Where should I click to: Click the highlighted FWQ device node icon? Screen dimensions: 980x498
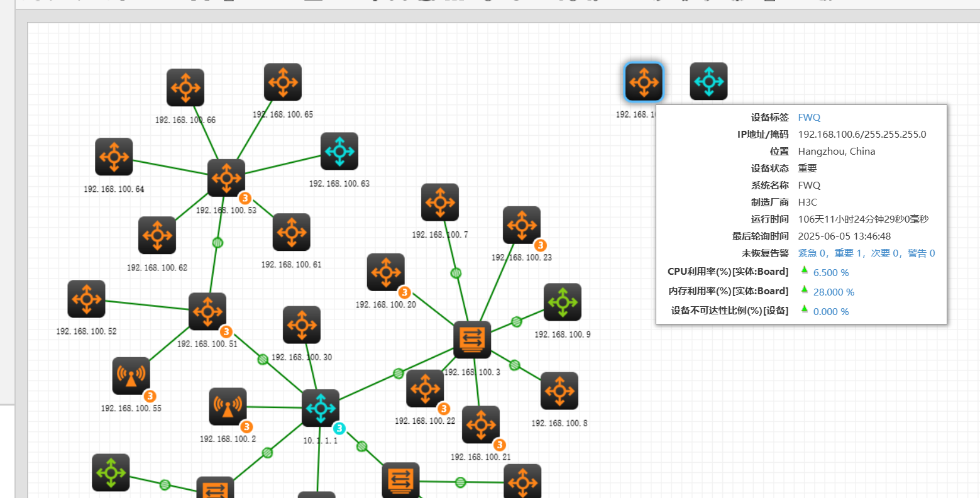[x=644, y=82]
